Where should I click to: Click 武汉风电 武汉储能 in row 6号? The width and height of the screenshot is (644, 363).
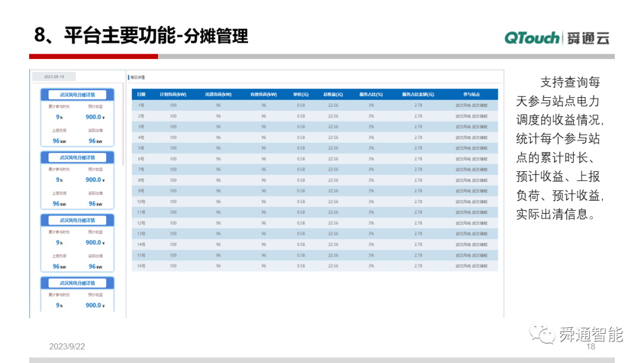(471, 159)
